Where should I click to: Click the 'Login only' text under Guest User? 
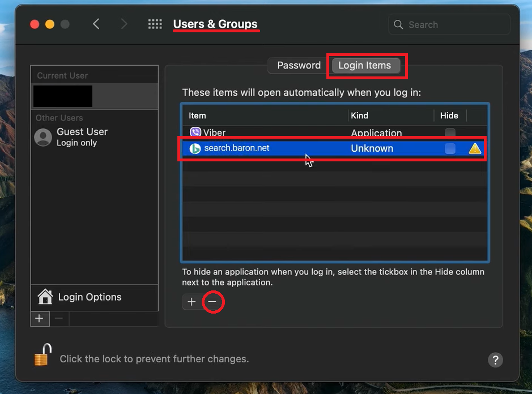point(76,143)
